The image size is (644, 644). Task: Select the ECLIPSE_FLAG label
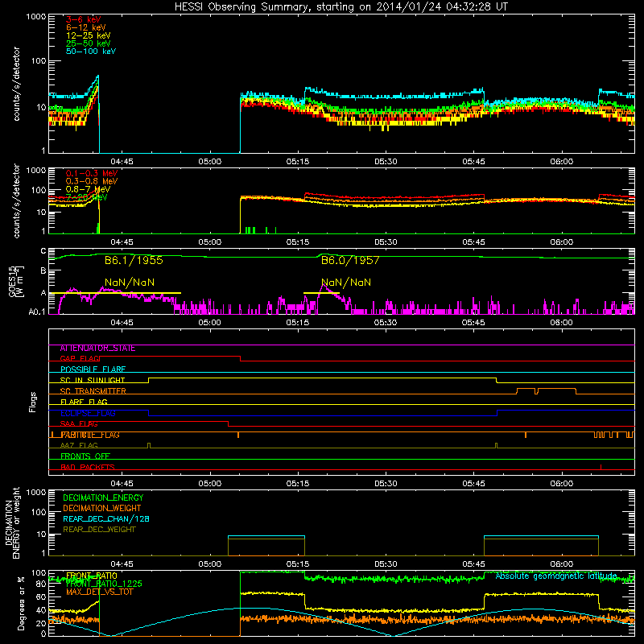88,413
